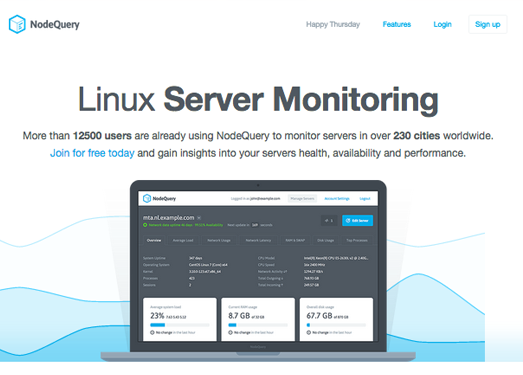
Task: Click the '12500 users' bold text
Action: (x=102, y=136)
